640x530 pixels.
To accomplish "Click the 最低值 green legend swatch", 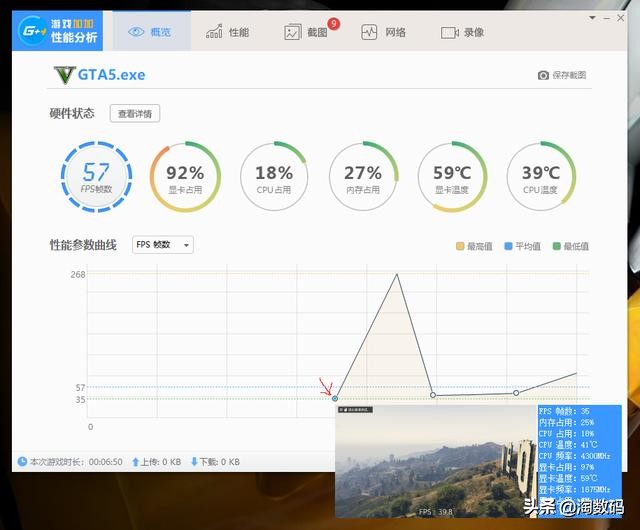I will 556,246.
